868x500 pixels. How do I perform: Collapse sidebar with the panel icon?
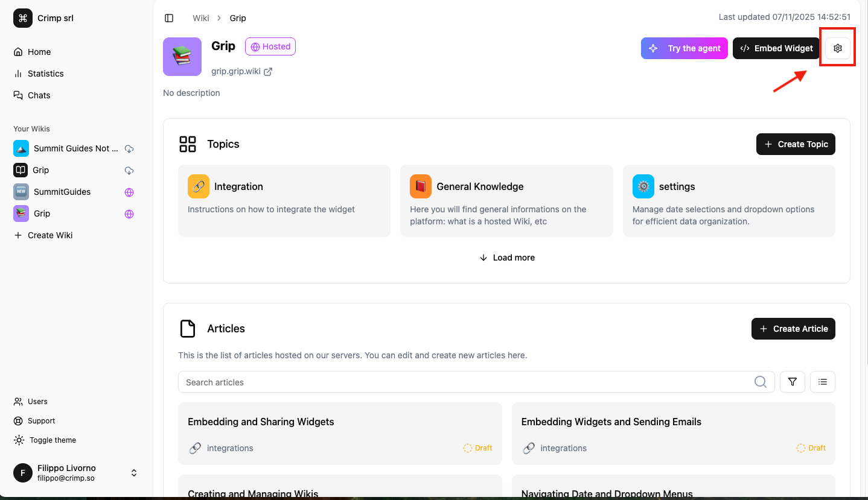[169, 18]
